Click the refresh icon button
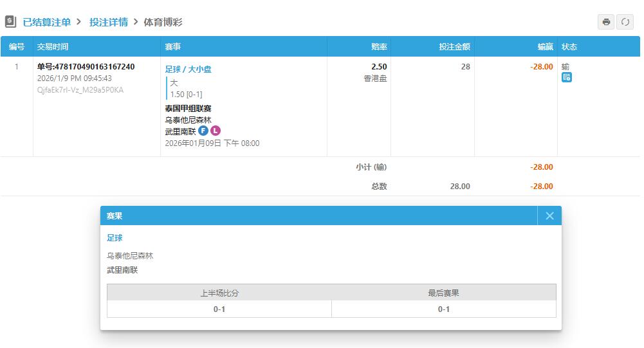Screen dimensions: 644x348 625,22
